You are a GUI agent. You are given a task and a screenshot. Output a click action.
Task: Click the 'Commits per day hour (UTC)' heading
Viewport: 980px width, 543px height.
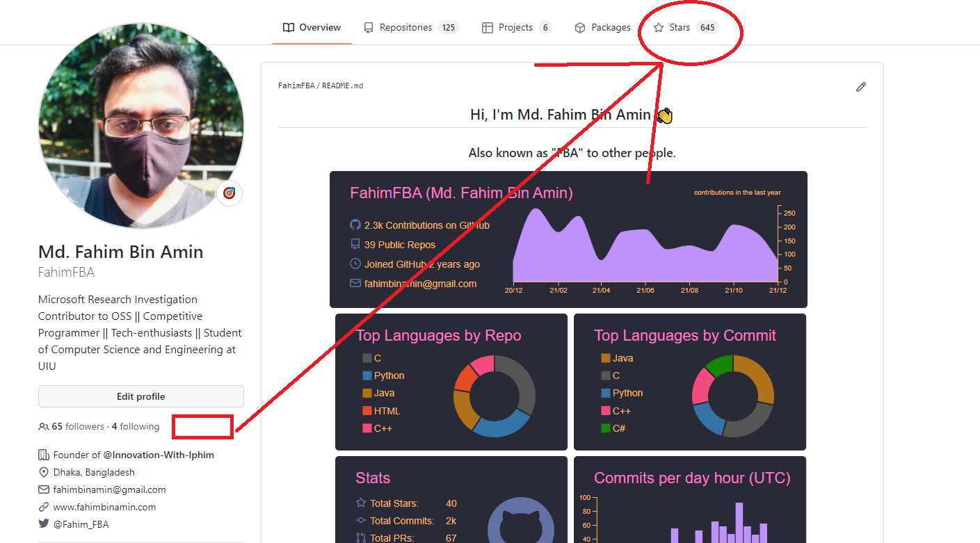(x=692, y=478)
